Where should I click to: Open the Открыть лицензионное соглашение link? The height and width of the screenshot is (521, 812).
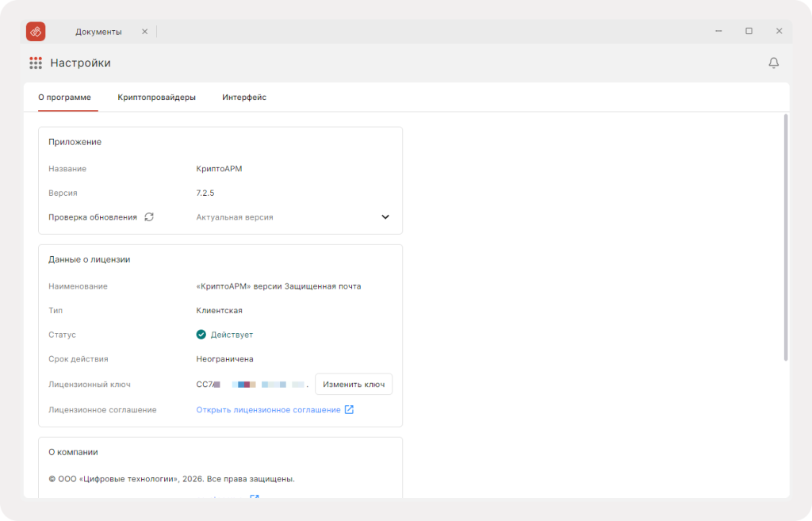[x=268, y=410]
